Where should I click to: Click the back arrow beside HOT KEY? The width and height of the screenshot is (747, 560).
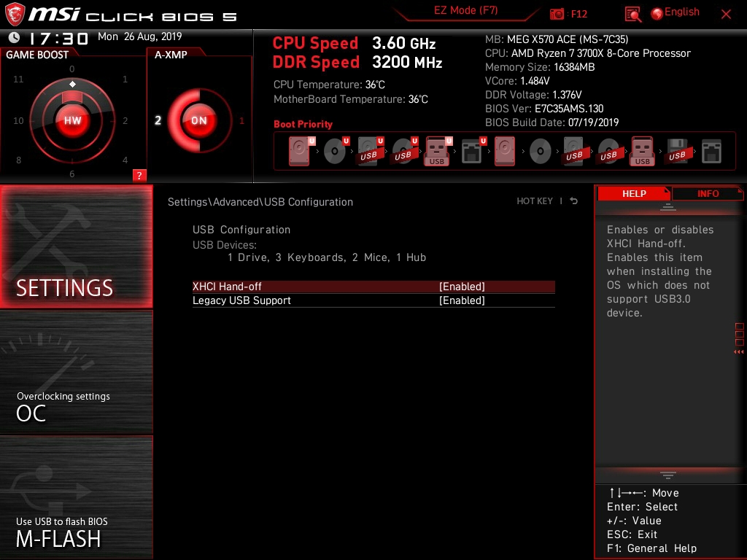[574, 201]
